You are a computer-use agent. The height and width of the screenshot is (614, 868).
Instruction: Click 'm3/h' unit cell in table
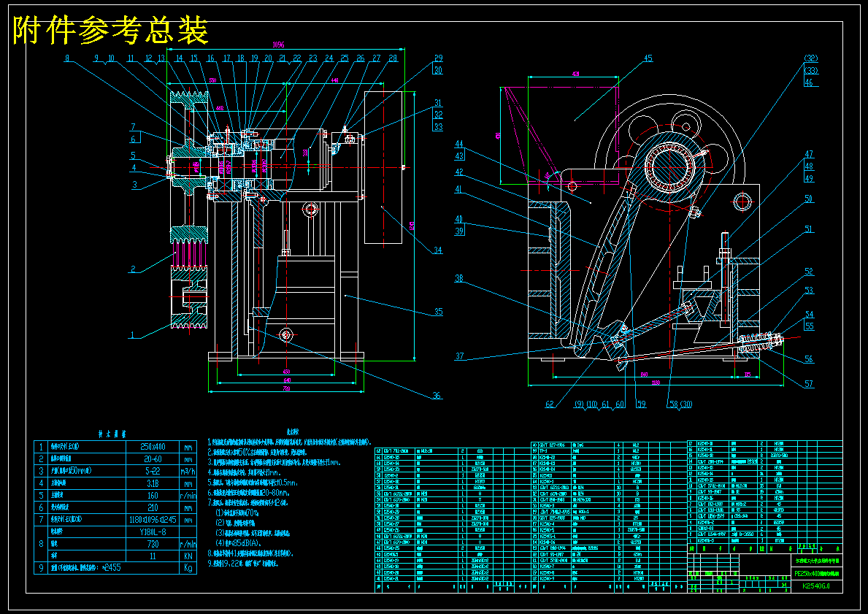pos(189,471)
